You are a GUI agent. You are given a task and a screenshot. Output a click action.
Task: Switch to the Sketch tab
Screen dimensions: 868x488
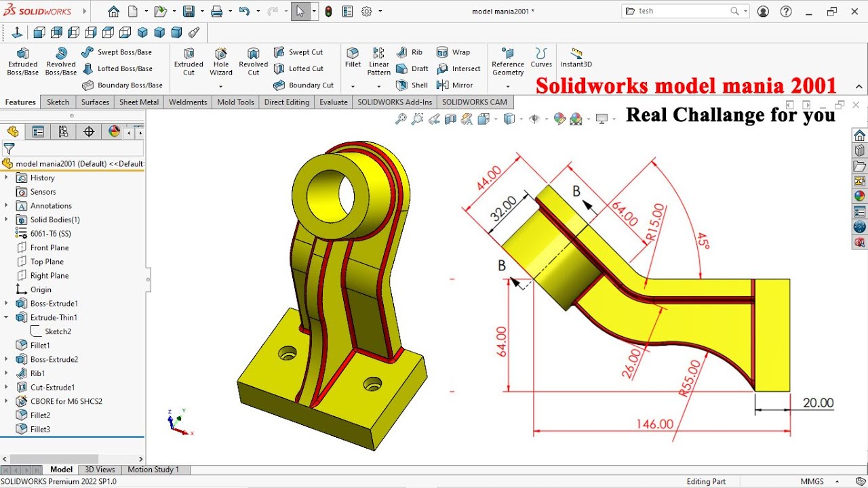coord(58,102)
